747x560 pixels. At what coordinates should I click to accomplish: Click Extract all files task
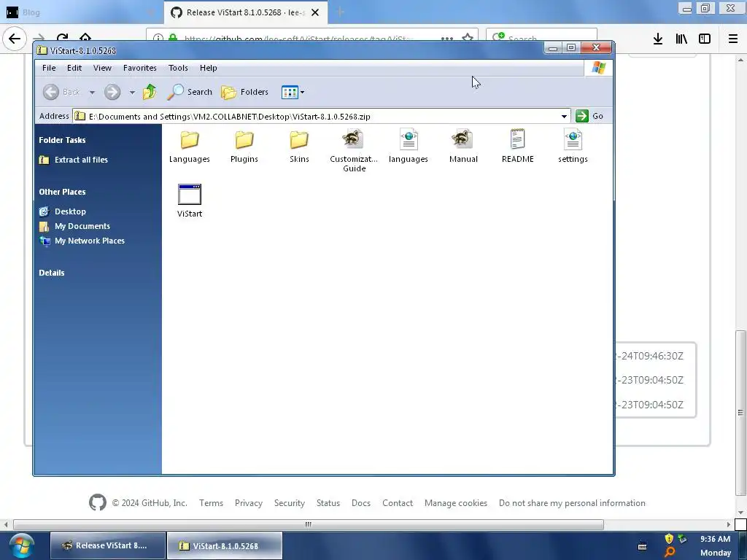pyautogui.click(x=74, y=160)
